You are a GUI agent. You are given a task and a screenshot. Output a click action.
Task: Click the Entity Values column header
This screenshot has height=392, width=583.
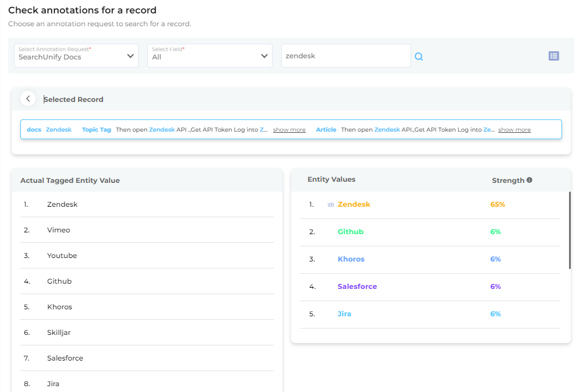331,179
